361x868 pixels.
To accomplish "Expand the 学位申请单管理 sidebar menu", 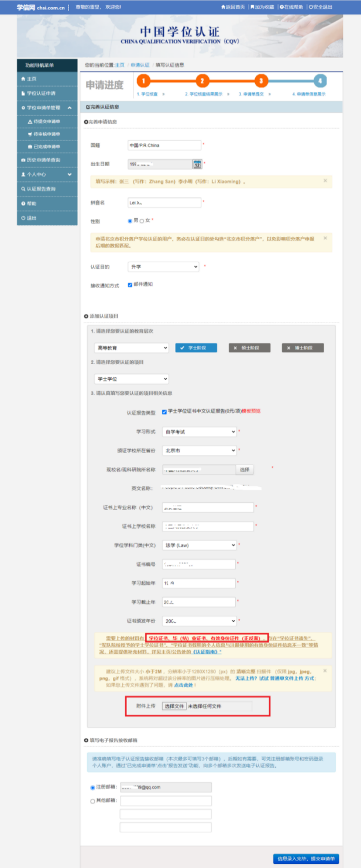I will [x=47, y=108].
